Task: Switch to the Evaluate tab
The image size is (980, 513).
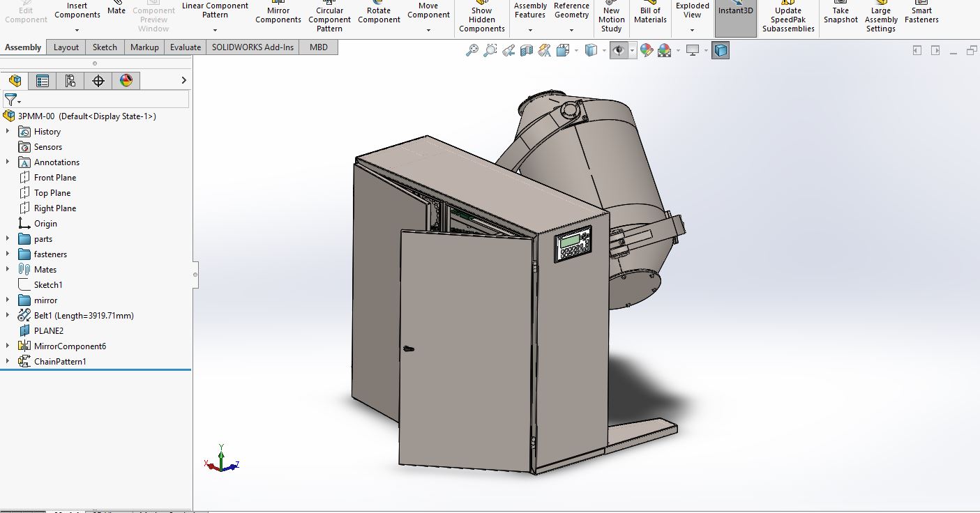Action: pos(186,47)
